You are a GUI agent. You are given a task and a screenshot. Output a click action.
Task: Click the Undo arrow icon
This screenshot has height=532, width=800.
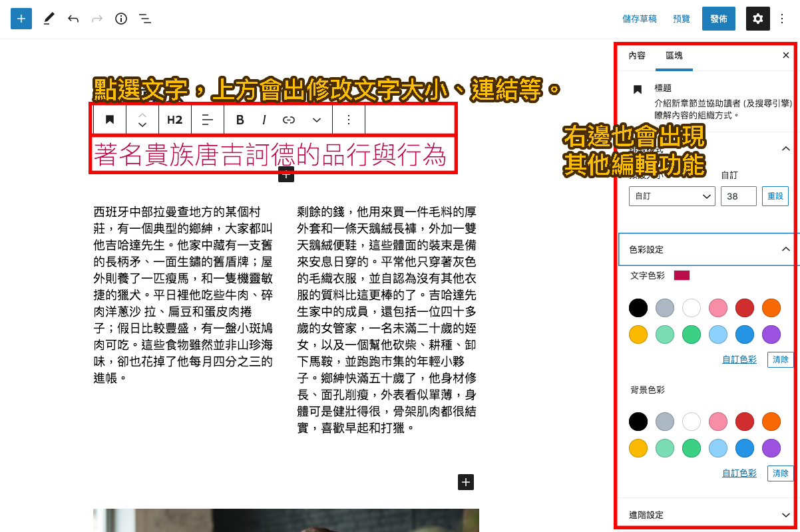coord(73,19)
